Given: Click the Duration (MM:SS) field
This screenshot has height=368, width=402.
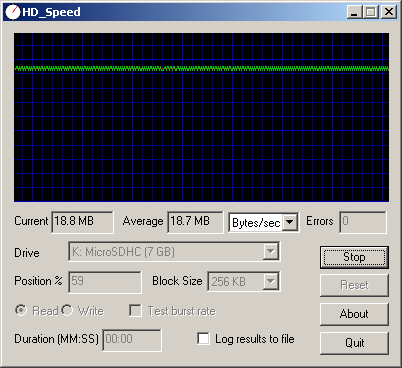Looking at the screenshot, I should 132,340.
